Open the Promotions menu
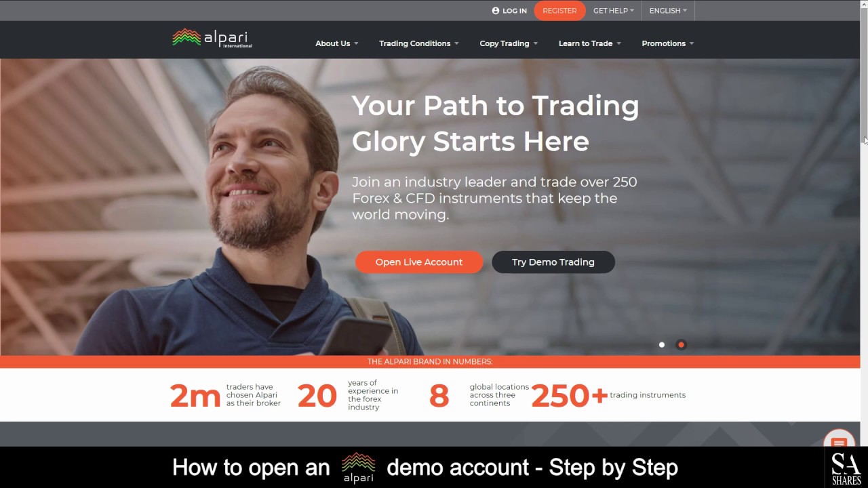868x488 pixels. 668,43
